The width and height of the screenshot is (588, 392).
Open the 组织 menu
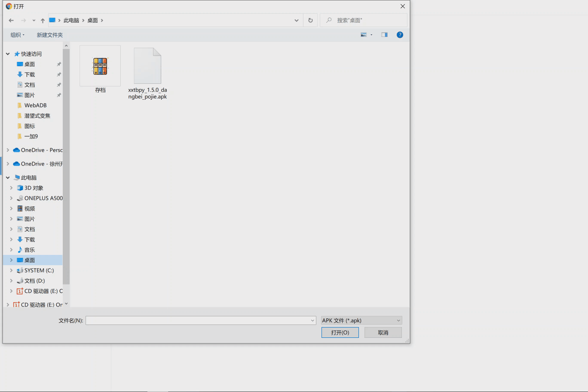pos(18,35)
